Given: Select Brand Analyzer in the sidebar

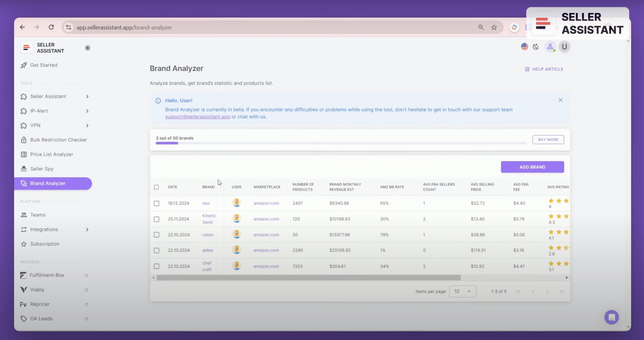Looking at the screenshot, I should (48, 183).
